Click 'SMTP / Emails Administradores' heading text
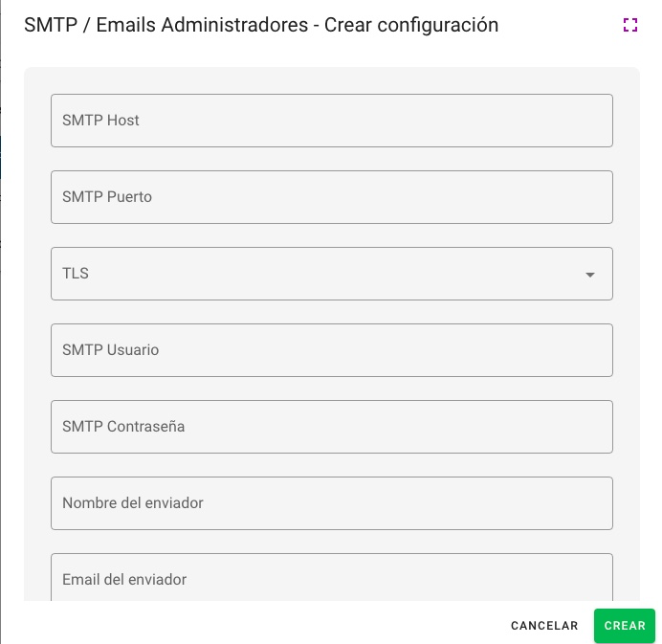The image size is (662, 644). (x=165, y=26)
